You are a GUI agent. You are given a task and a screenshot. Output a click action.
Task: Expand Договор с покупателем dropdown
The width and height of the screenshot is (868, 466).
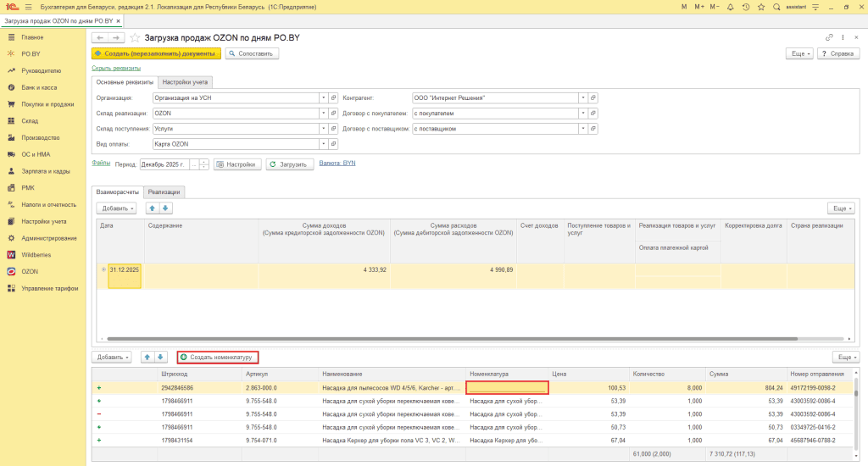pyautogui.click(x=583, y=113)
